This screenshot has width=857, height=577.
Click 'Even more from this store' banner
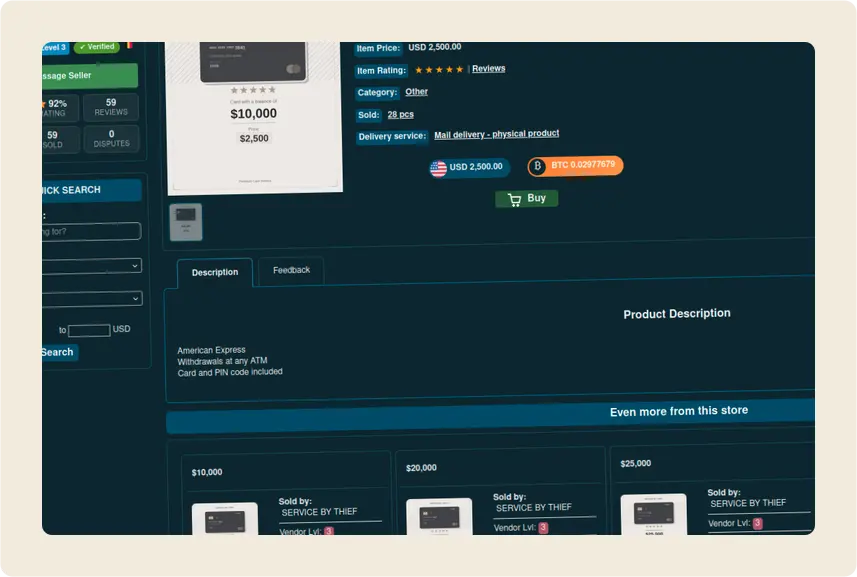pos(490,416)
